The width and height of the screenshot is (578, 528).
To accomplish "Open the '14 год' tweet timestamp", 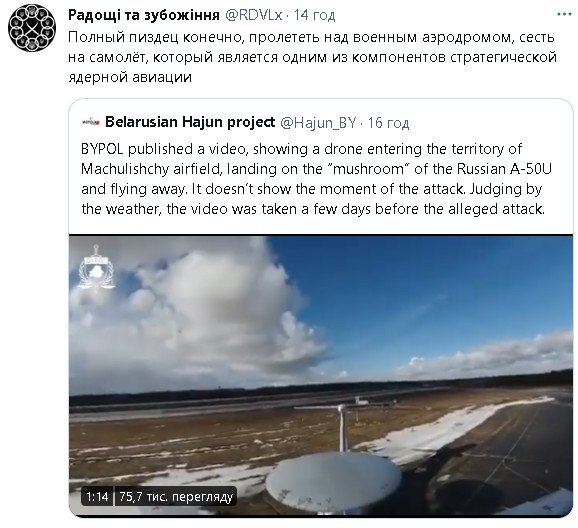I will tap(314, 15).
